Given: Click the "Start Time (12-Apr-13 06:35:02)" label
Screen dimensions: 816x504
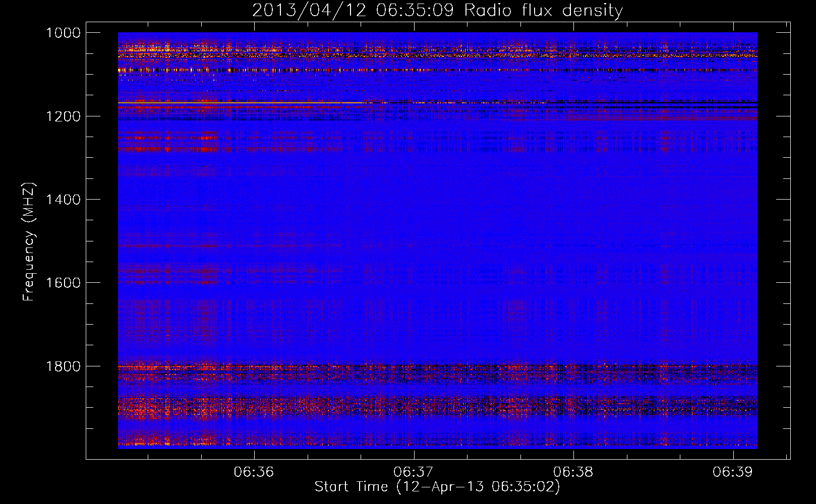Looking at the screenshot, I should click(437, 487).
